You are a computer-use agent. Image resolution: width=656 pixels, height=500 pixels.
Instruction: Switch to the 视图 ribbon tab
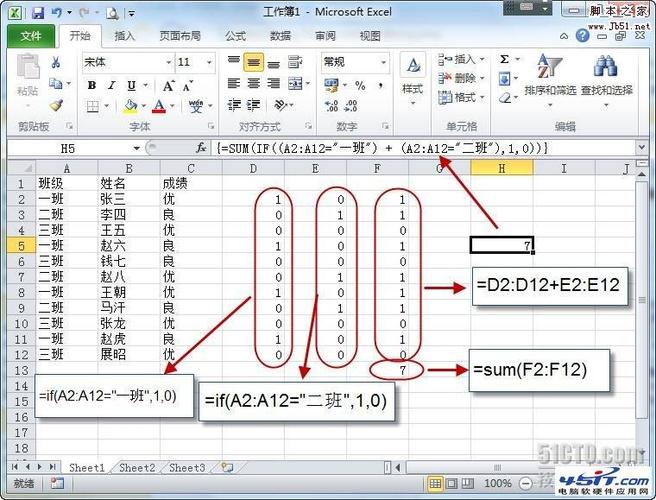(370, 36)
